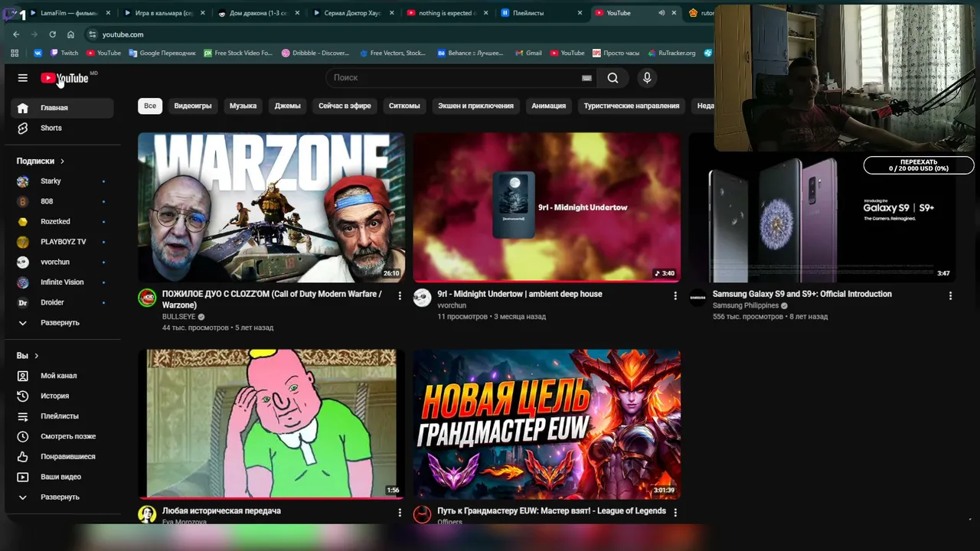The image size is (980, 551).
Task: Switch to the Сериал Доктор Хаус tab
Action: (354, 13)
